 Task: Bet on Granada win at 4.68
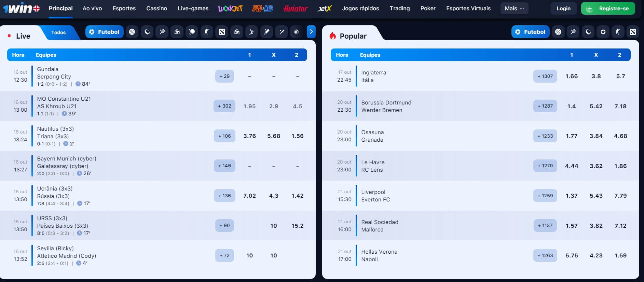click(620, 136)
